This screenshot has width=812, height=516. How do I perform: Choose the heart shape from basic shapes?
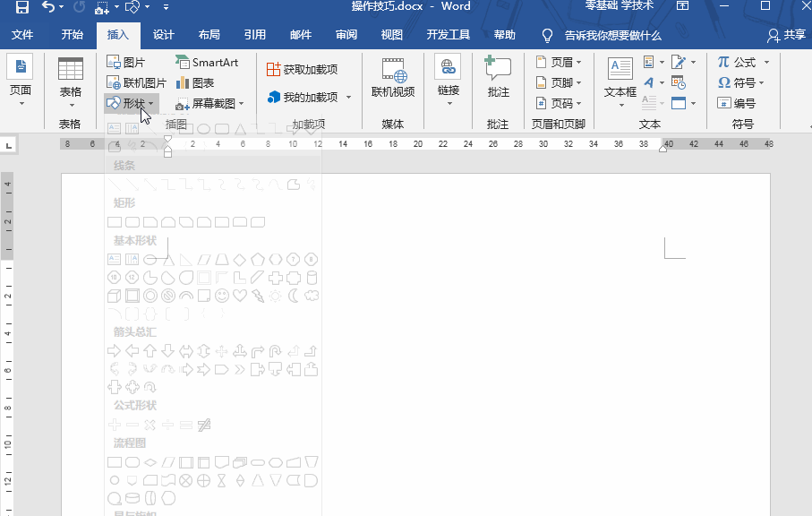(x=240, y=296)
